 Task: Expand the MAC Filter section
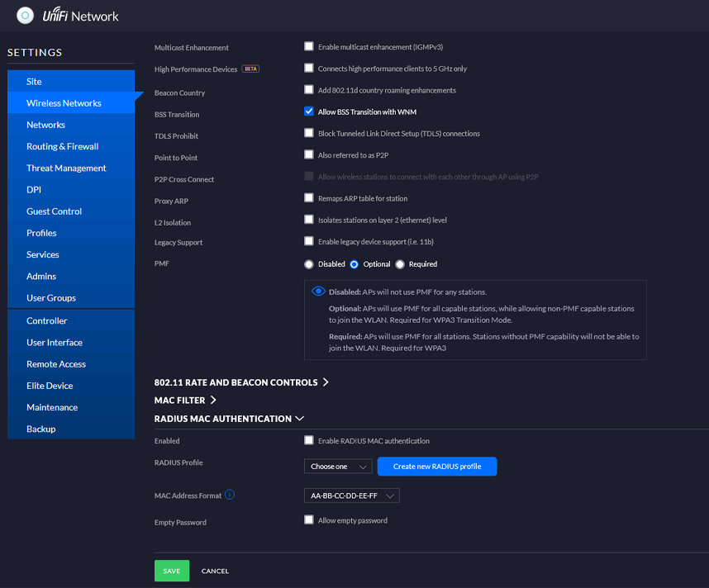click(x=185, y=401)
